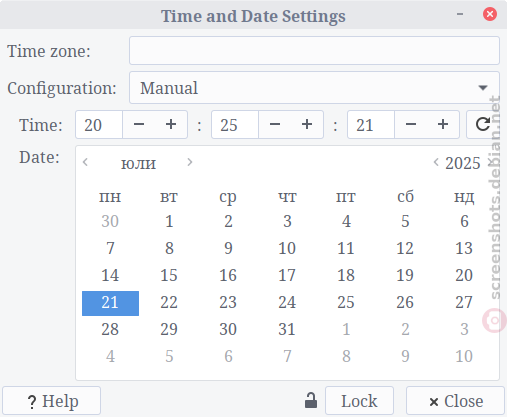This screenshot has width=507, height=417.
Task: Increase the hours value with plus
Action: [x=171, y=125]
